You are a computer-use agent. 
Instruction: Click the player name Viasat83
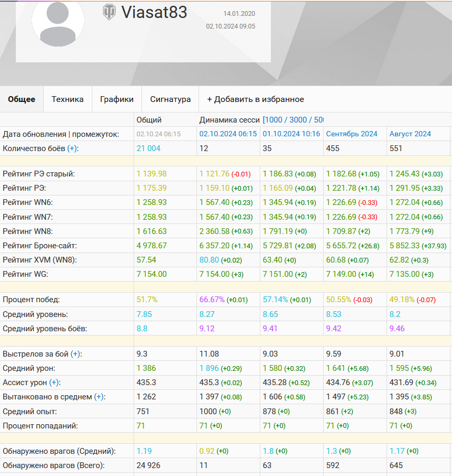point(154,12)
